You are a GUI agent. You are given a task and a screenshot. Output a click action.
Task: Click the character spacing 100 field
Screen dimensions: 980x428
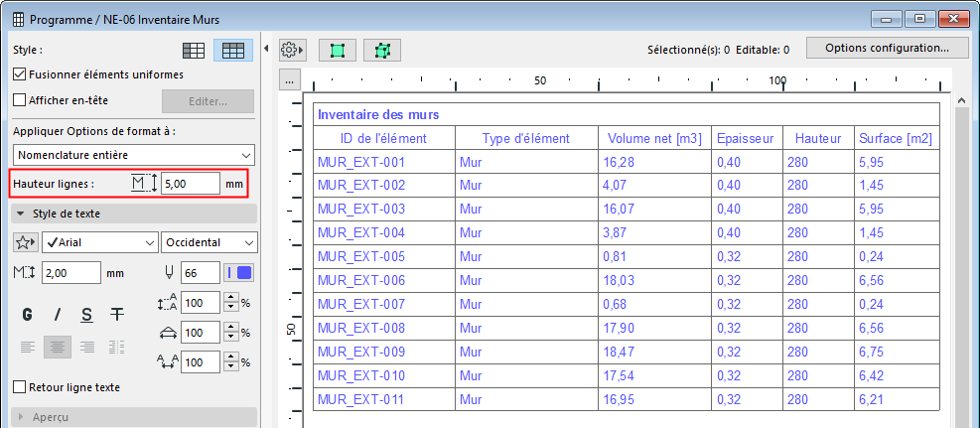click(201, 362)
